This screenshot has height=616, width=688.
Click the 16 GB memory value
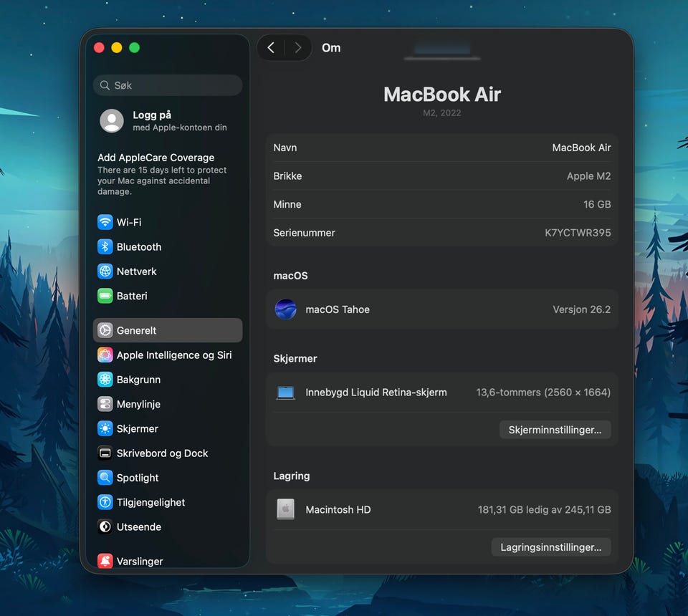[597, 204]
